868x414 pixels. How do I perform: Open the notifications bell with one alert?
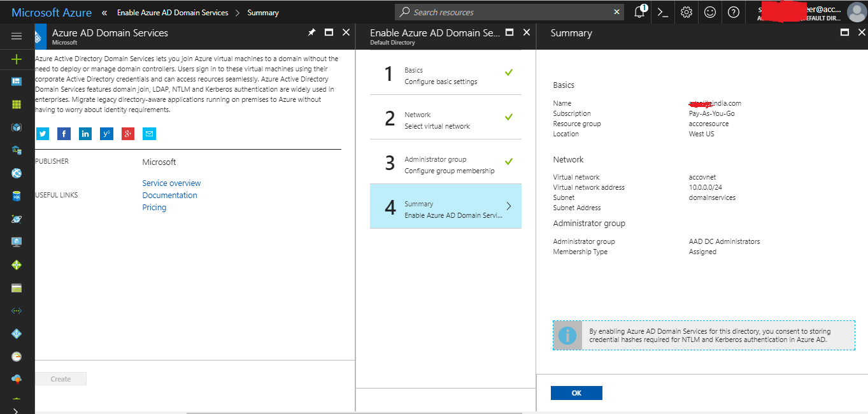[639, 12]
